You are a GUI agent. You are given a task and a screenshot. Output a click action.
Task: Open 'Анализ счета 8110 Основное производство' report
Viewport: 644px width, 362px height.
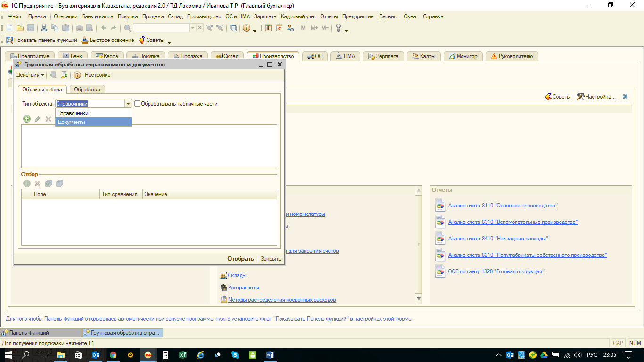click(503, 206)
